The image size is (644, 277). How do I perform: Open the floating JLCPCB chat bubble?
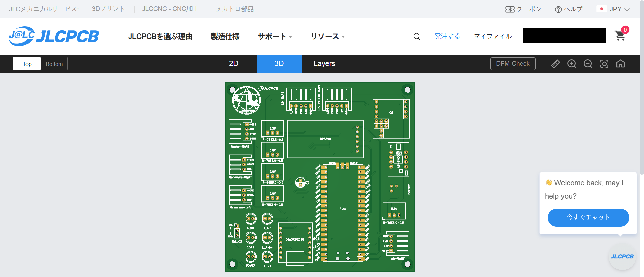pos(622,257)
